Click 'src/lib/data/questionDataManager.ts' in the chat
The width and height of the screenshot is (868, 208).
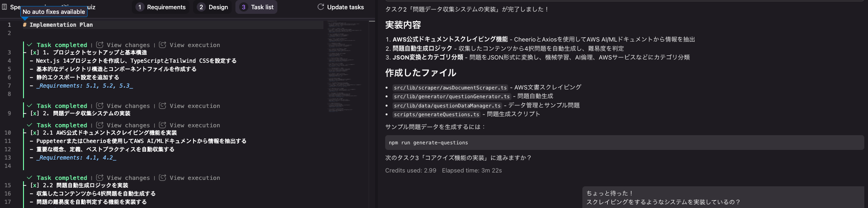[447, 106]
